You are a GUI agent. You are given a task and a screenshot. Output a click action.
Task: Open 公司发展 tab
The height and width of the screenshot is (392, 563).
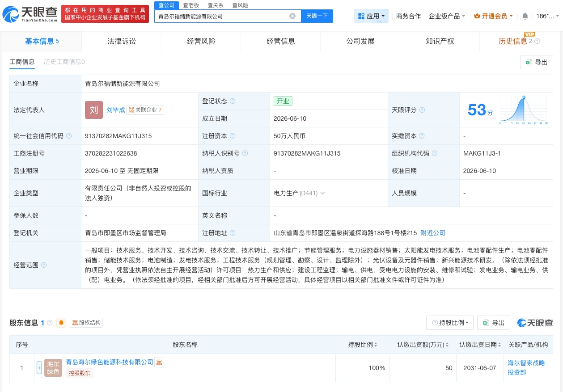(360, 41)
